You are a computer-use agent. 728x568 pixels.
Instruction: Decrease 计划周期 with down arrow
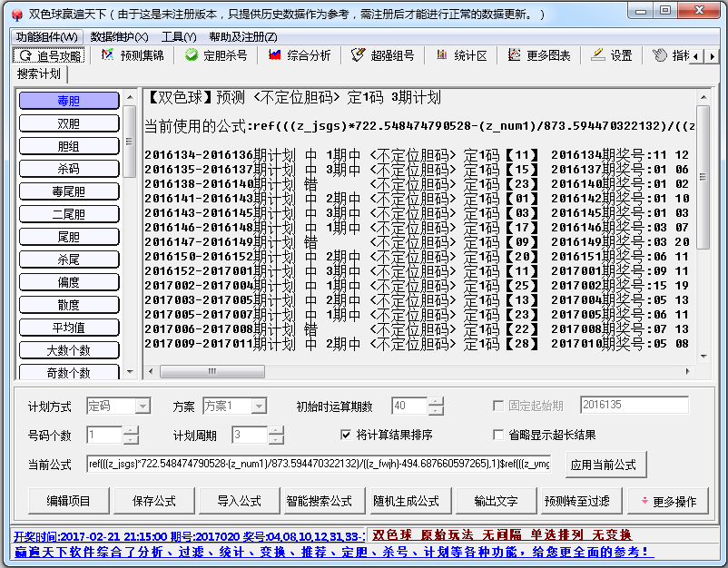pyautogui.click(x=276, y=439)
